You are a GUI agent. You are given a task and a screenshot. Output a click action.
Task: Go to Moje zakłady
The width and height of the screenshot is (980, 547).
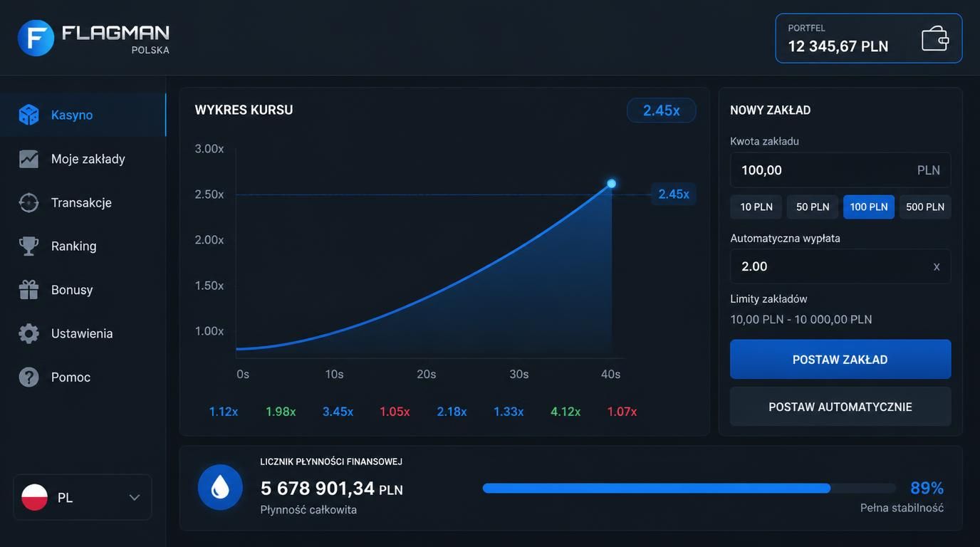[x=83, y=159]
